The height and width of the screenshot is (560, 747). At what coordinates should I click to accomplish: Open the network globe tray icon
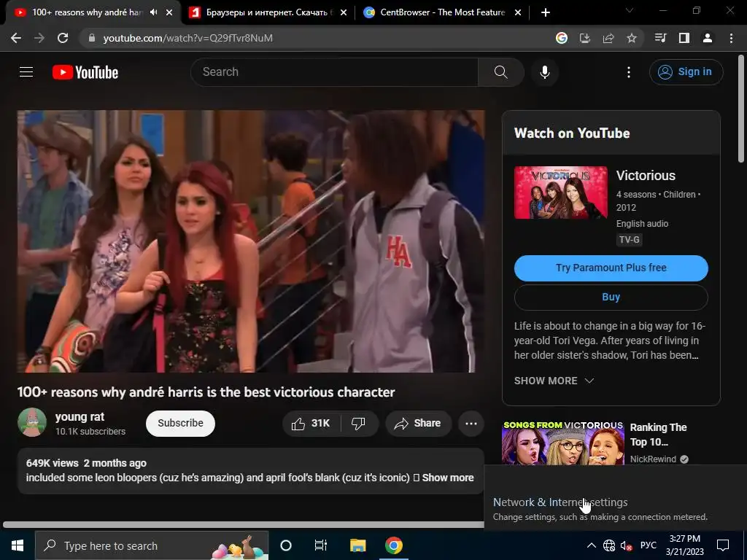click(x=609, y=545)
